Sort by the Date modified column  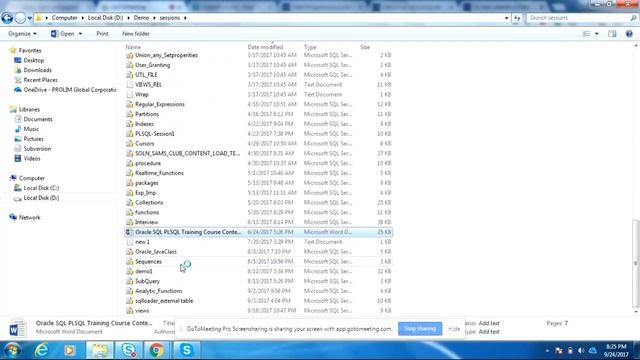[265, 47]
